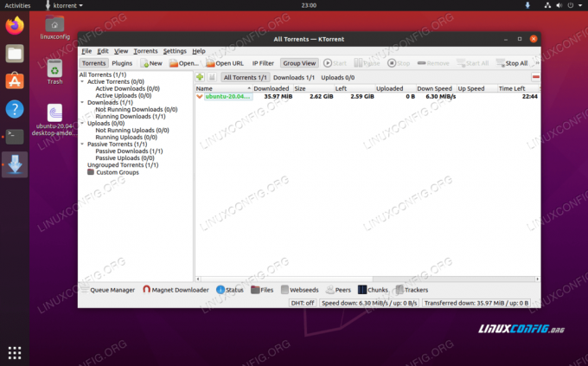Open the View menu
The width and height of the screenshot is (588, 366).
[121, 51]
